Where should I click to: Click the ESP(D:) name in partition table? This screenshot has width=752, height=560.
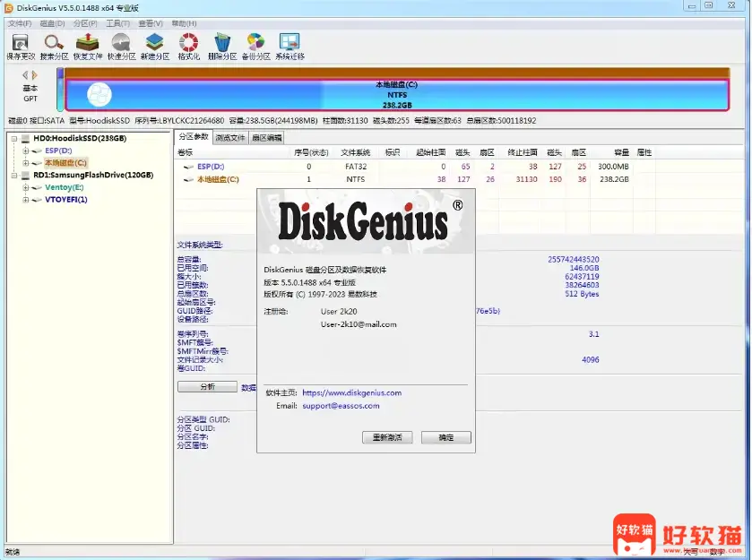211,167
